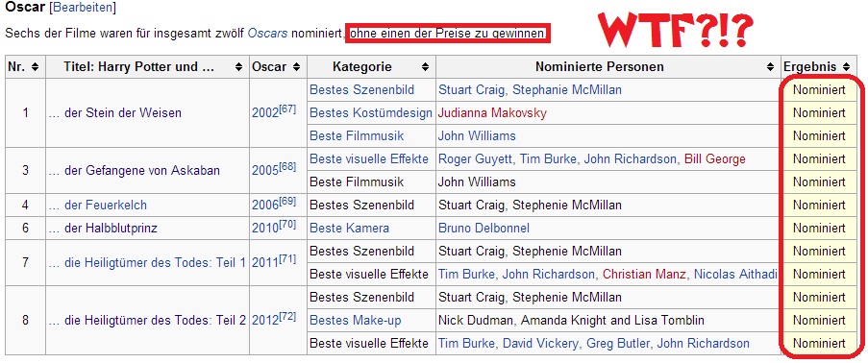
Task: Open Bestes Kostümdesign category link
Action: tap(370, 113)
